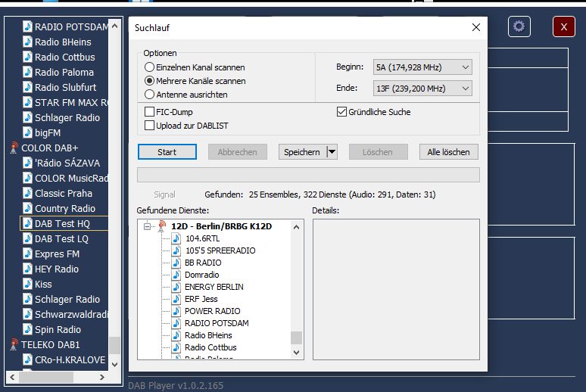586x392 pixels.
Task: Click note icon beside Domradio
Action: coord(176,274)
